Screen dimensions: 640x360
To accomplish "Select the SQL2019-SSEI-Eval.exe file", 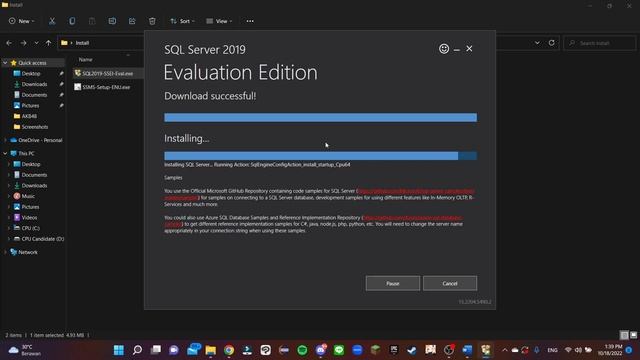I will tap(108, 73).
